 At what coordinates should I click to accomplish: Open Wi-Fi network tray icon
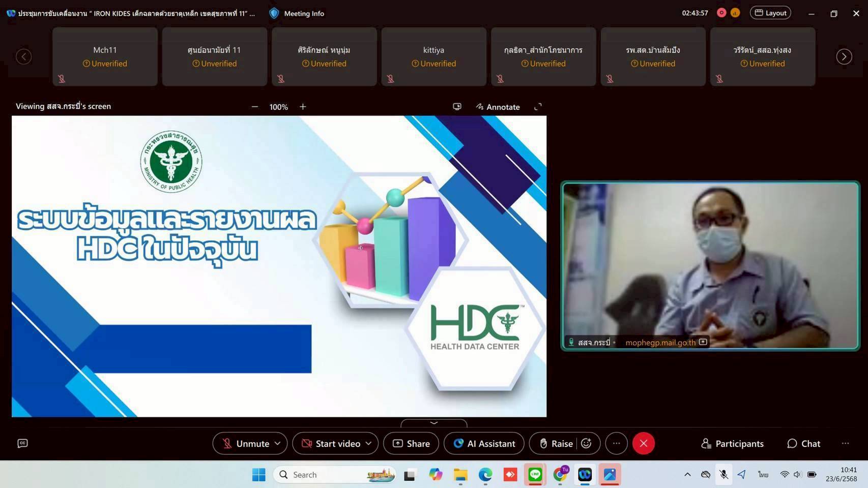tap(785, 474)
